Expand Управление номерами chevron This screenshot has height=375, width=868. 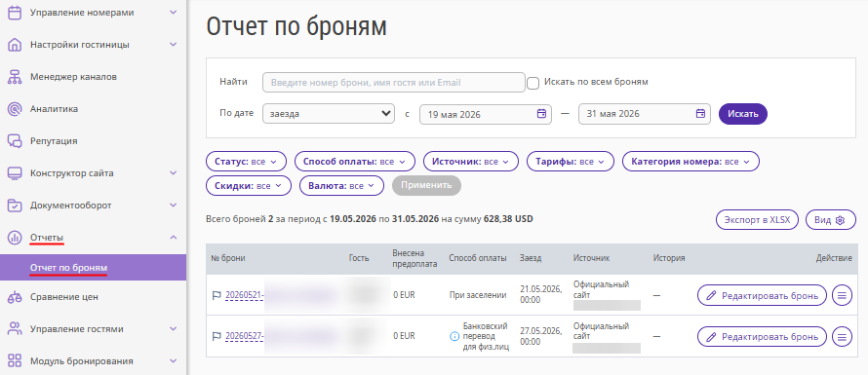[x=174, y=12]
